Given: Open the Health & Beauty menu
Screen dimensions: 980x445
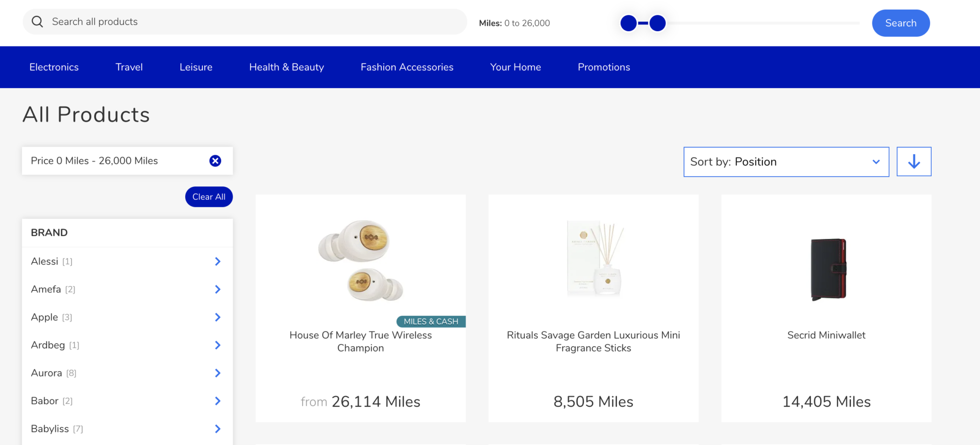Looking at the screenshot, I should click(287, 67).
